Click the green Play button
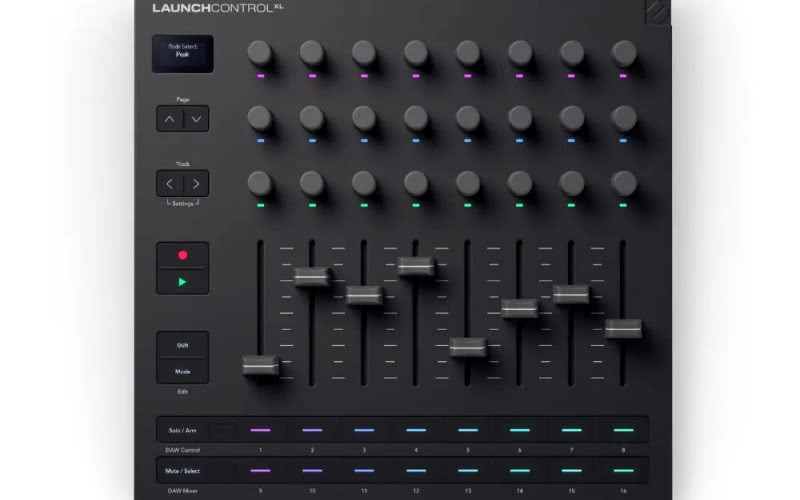This screenshot has width=800, height=500. [183, 282]
